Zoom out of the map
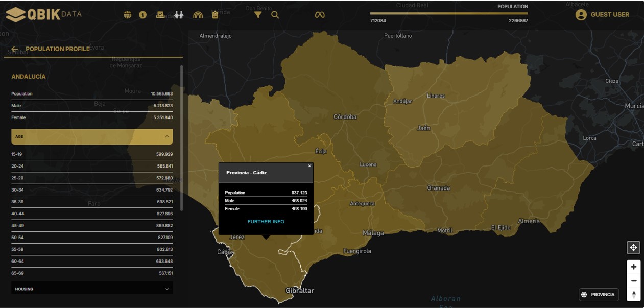This screenshot has width=644, height=308. point(633,281)
